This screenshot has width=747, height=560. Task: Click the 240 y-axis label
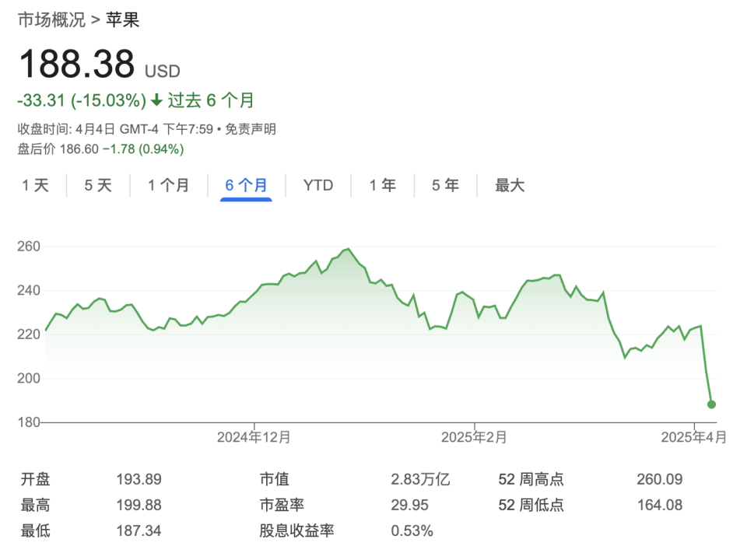click(x=29, y=290)
